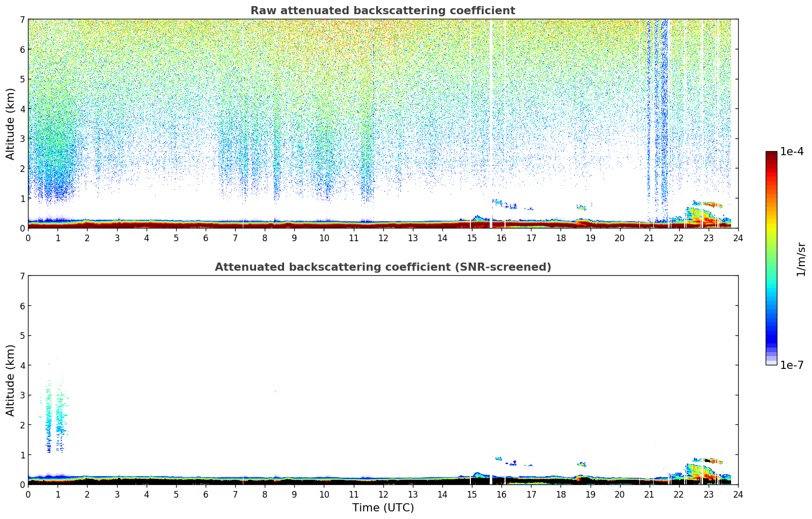This screenshot has width=812, height=519.
Task: Select the "Time (UTC)" x-axis label
Action: [383, 508]
